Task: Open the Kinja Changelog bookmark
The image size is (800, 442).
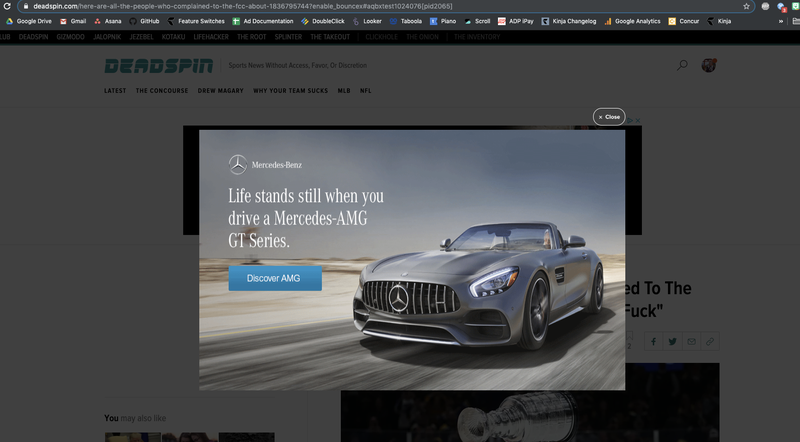Action: pos(569,21)
